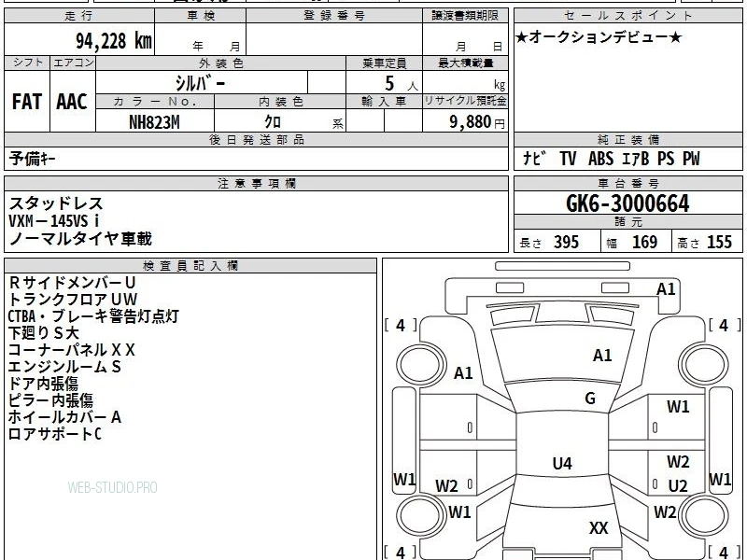Select the XX mark on car diagram
The height and width of the screenshot is (560, 747).
[x=599, y=527]
